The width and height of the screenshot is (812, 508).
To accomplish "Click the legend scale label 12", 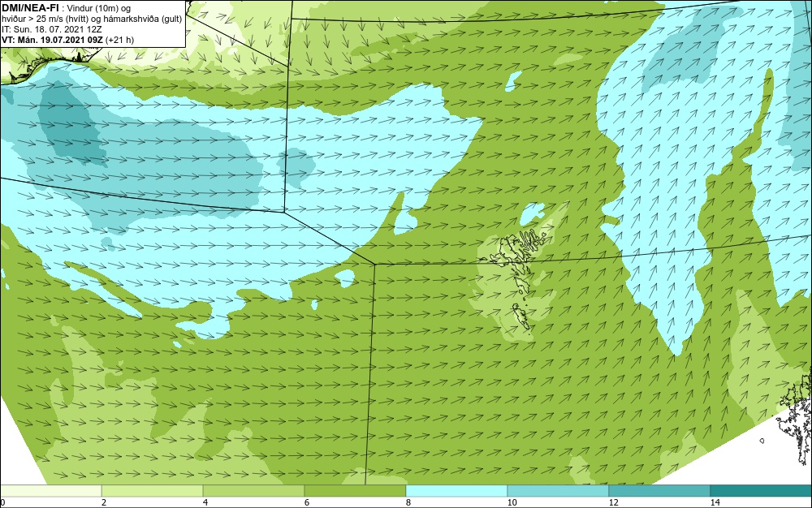I will click(x=614, y=502).
